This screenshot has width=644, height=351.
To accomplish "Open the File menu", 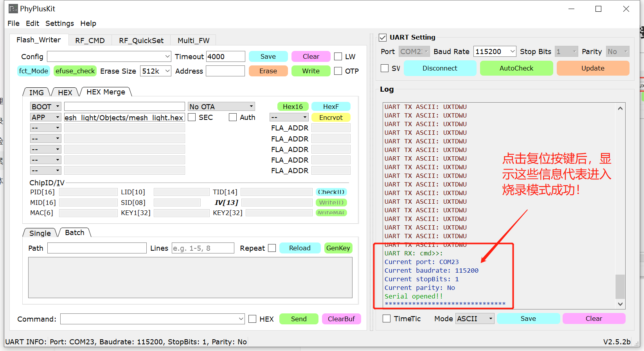I will tap(13, 24).
